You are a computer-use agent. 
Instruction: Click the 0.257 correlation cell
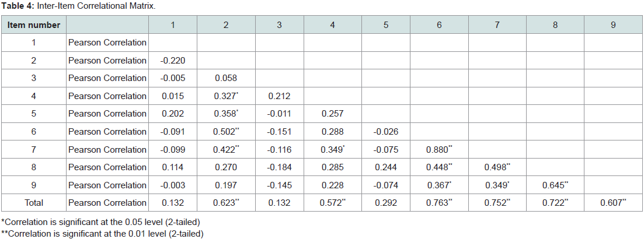pyautogui.click(x=333, y=114)
